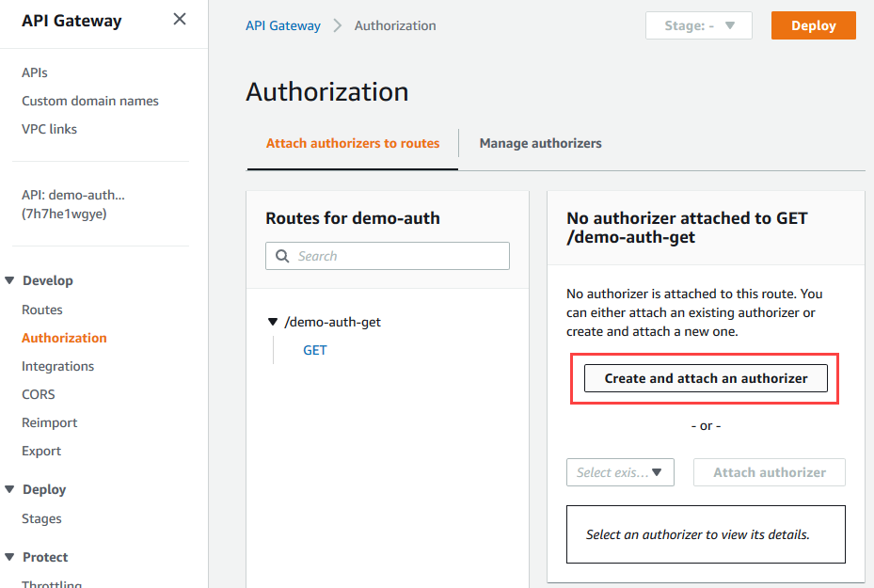This screenshot has height=588, width=874.
Task: Open the API Gateway breadcrumb link
Action: point(283,25)
